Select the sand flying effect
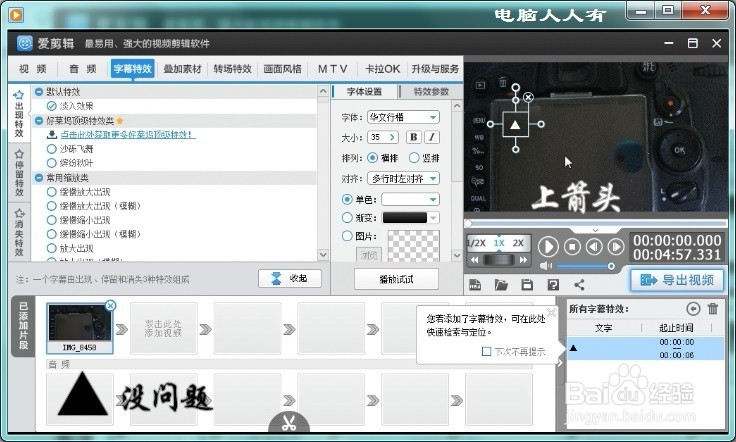This screenshot has width=736, height=442. [x=52, y=149]
